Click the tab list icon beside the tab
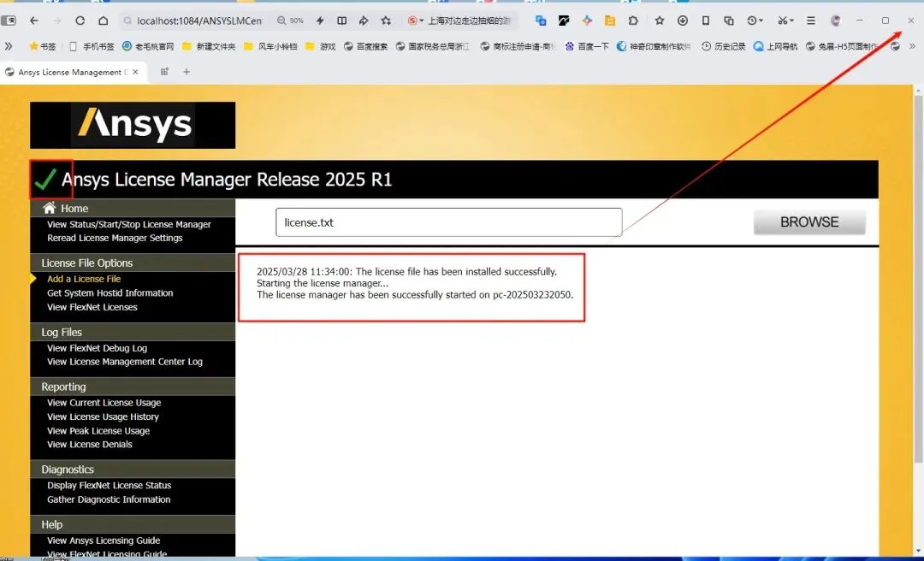Screen dimensions: 924x561 pos(164,72)
